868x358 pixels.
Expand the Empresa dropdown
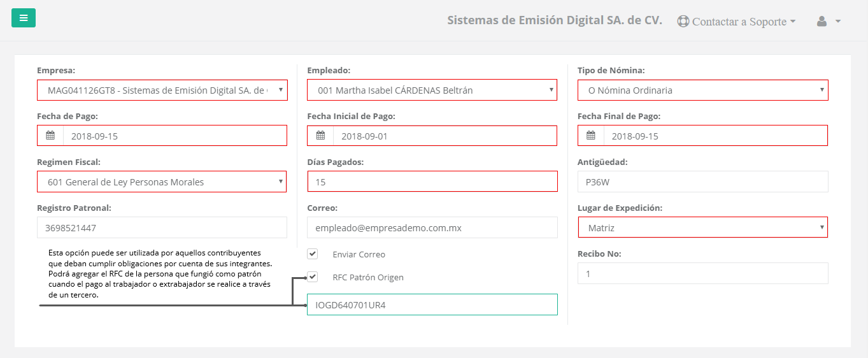point(162,90)
